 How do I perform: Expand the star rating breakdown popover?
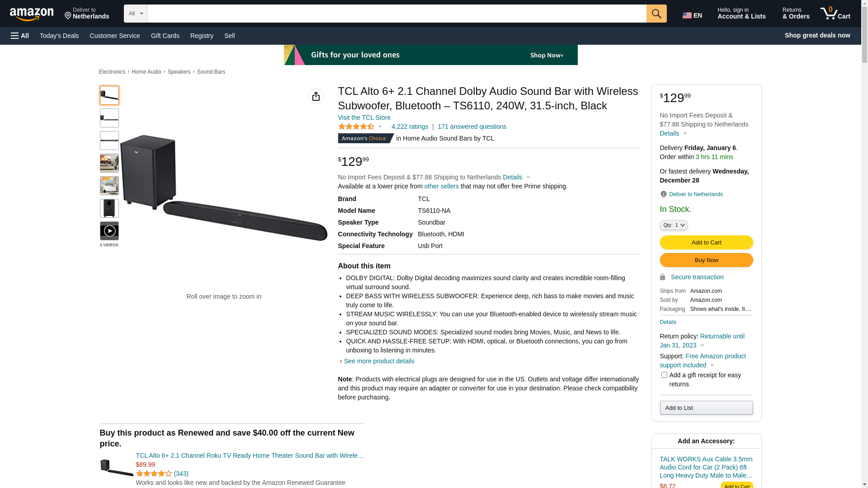(x=380, y=127)
